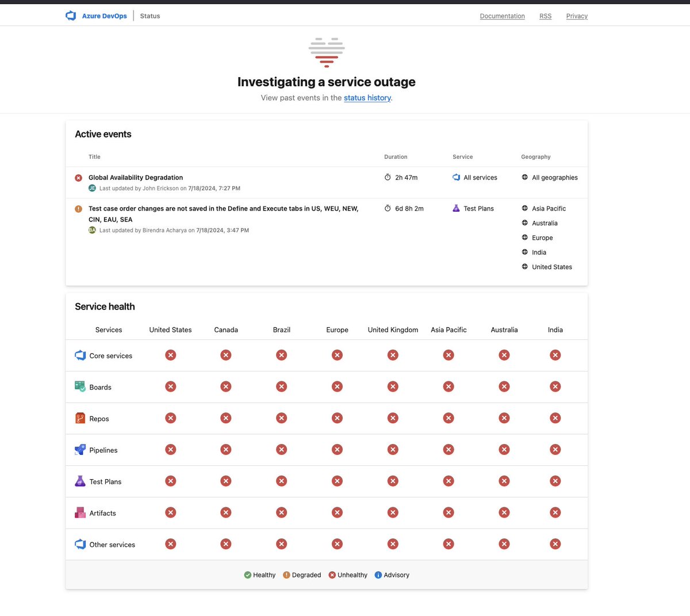Image resolution: width=690 pixels, height=616 pixels.
Task: Open the Privacy link
Action: coord(577,16)
